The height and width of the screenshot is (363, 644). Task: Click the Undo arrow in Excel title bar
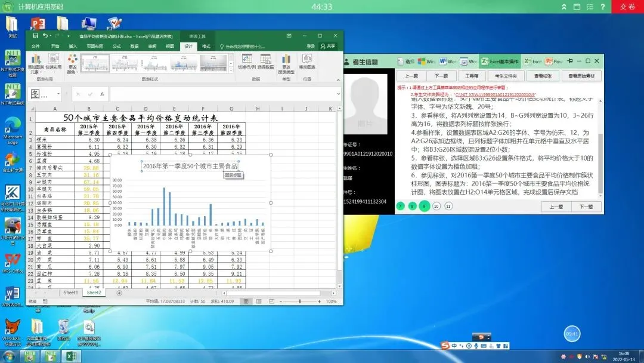click(45, 36)
